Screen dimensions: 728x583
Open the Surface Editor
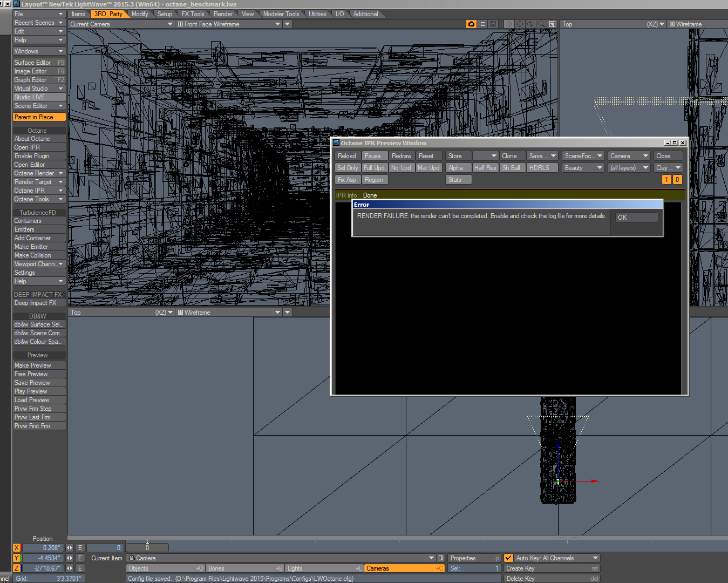click(39, 63)
